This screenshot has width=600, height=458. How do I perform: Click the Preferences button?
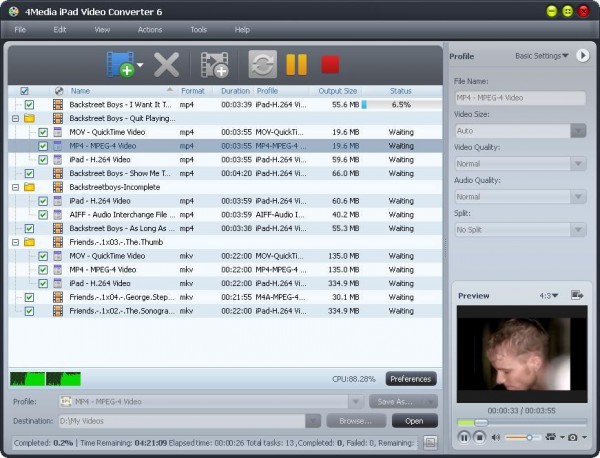(x=410, y=379)
